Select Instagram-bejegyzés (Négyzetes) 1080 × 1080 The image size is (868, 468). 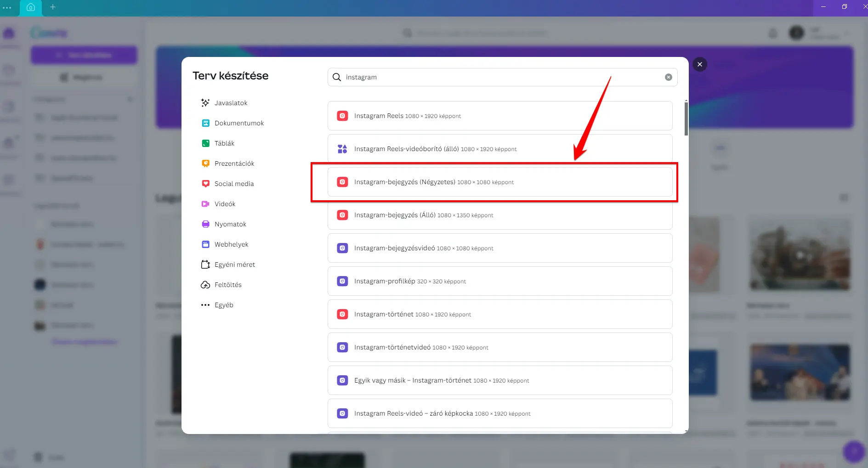click(500, 182)
